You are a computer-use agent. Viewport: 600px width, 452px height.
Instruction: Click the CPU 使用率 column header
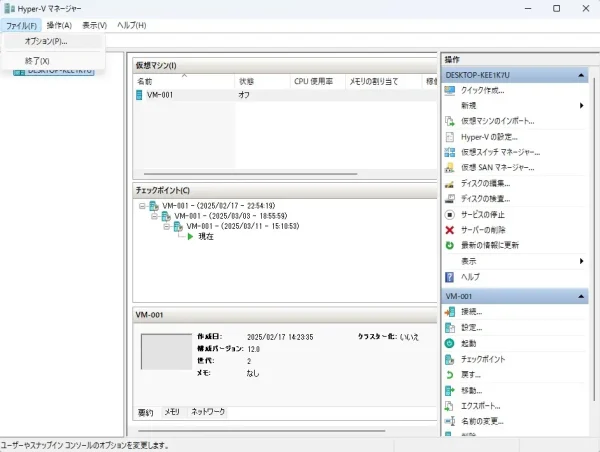point(318,81)
